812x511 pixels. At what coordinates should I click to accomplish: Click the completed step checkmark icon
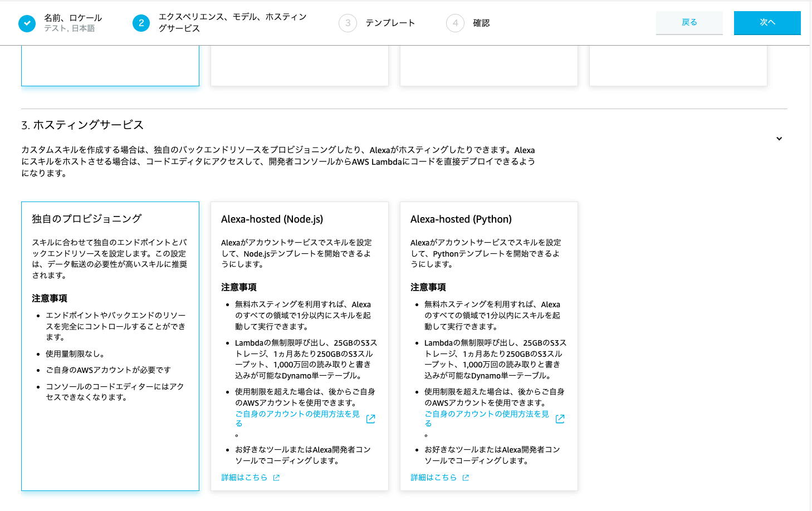27,23
